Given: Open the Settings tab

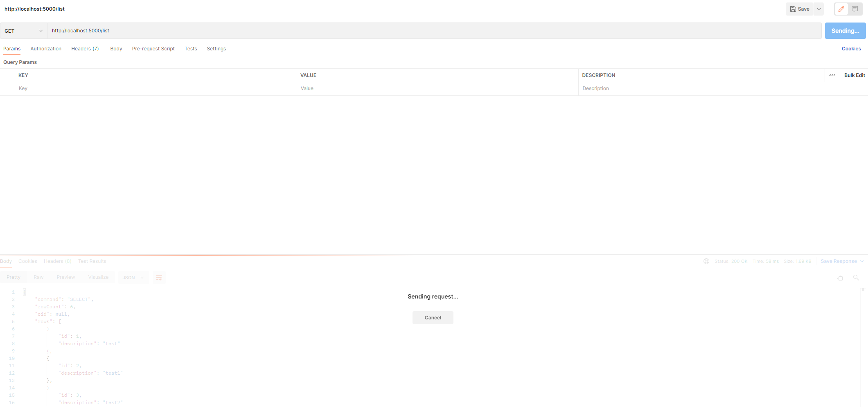Looking at the screenshot, I should coord(216,49).
